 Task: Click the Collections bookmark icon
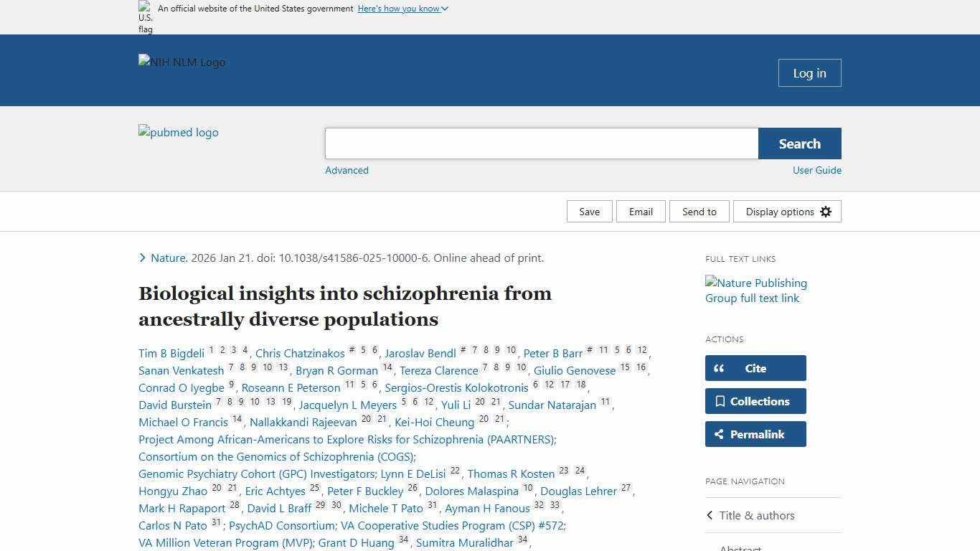[x=721, y=401]
